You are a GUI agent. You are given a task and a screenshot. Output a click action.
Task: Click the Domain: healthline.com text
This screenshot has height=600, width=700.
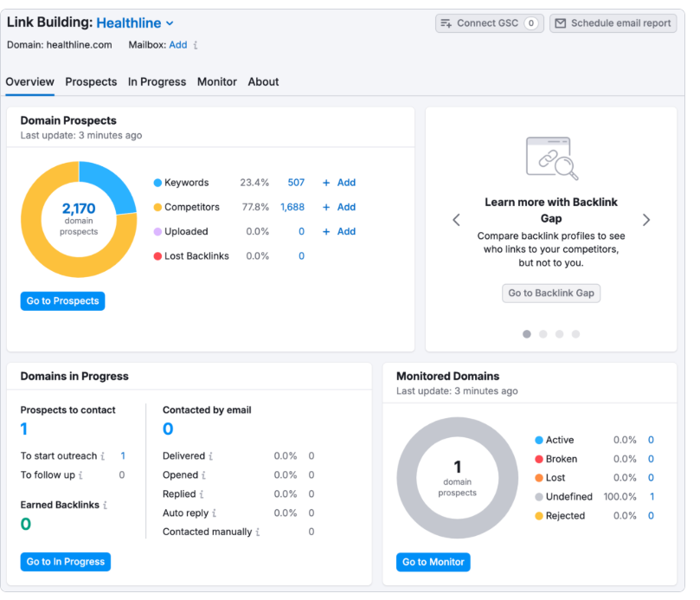[60, 45]
